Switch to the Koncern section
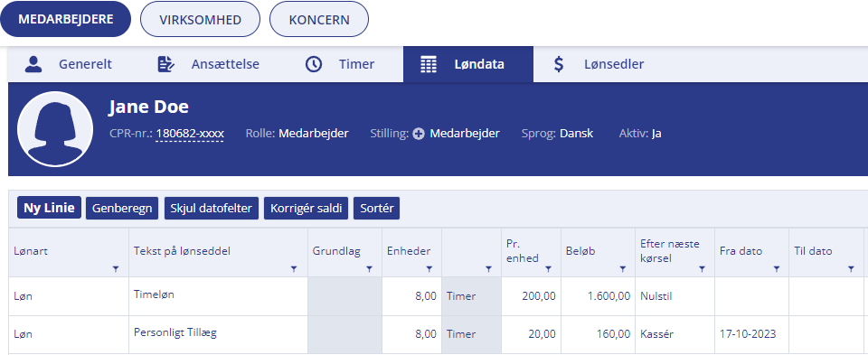This screenshot has height=355, width=868. (319, 19)
